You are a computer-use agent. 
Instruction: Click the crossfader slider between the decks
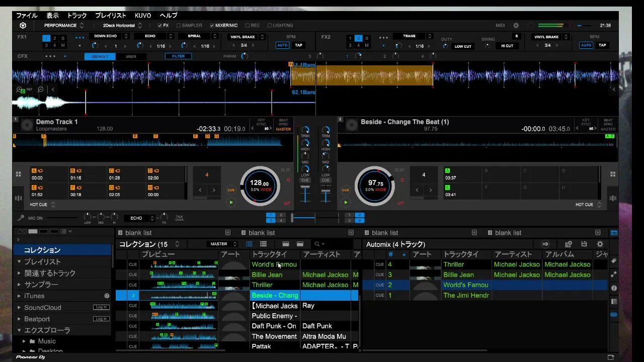(315, 218)
